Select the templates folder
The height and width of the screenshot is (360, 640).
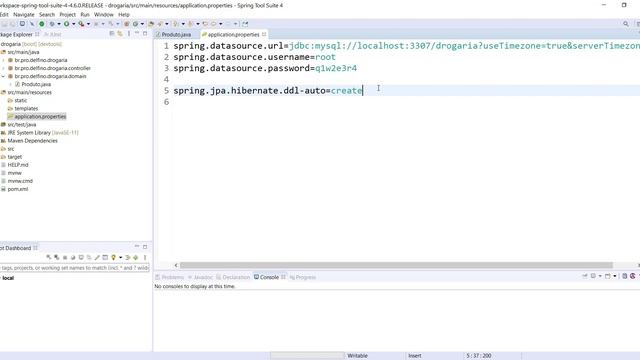point(26,109)
